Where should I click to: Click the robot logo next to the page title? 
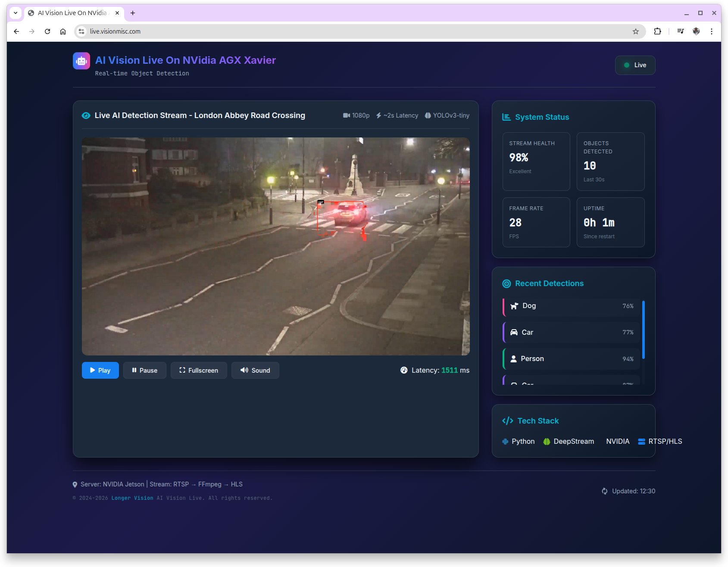pyautogui.click(x=81, y=61)
